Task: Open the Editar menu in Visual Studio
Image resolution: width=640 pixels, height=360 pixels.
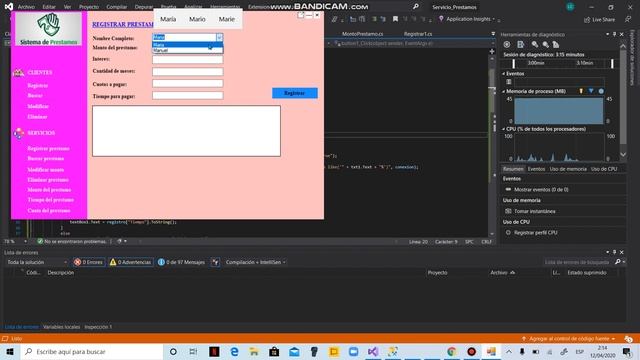Action: point(49,7)
